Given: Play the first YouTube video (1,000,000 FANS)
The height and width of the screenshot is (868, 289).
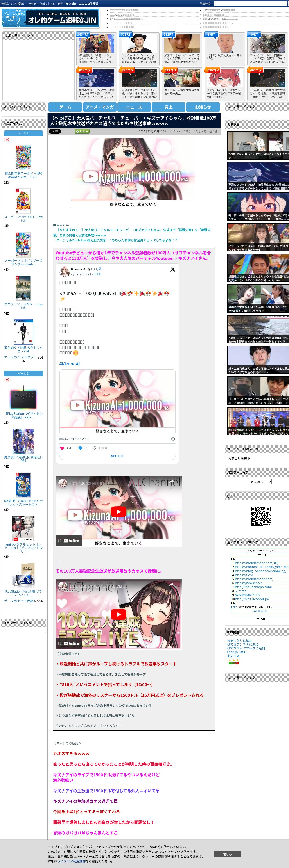Looking at the screenshot, I should coord(118,512).
